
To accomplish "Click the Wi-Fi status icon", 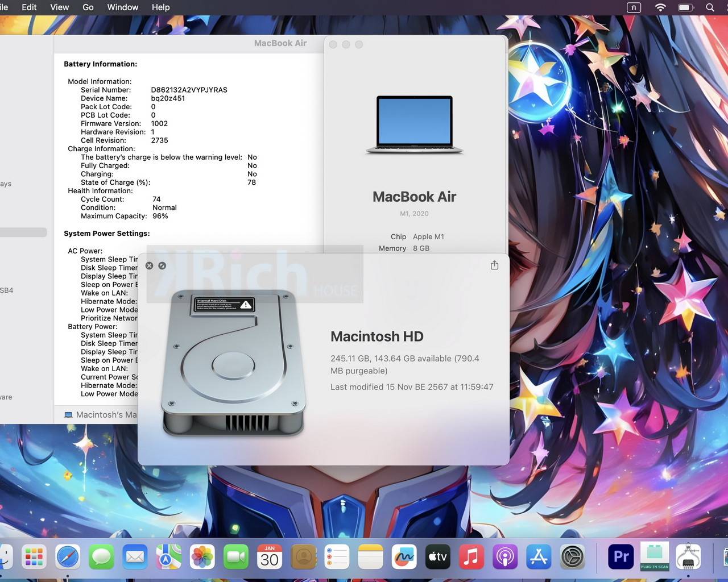I will [x=660, y=7].
